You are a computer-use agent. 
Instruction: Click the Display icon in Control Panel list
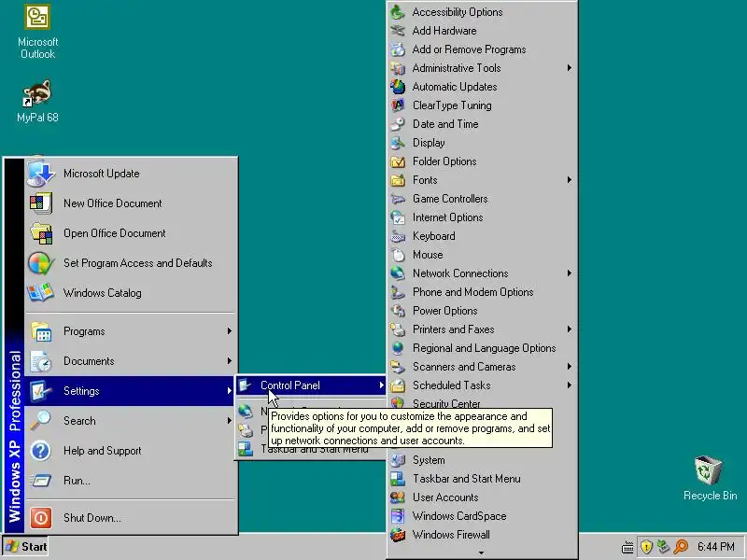(x=398, y=143)
